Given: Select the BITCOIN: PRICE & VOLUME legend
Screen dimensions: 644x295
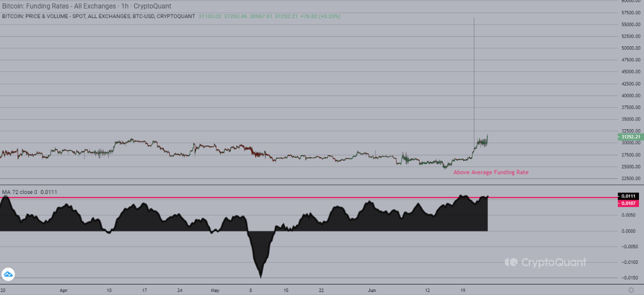Looking at the screenshot, I should [99, 16].
